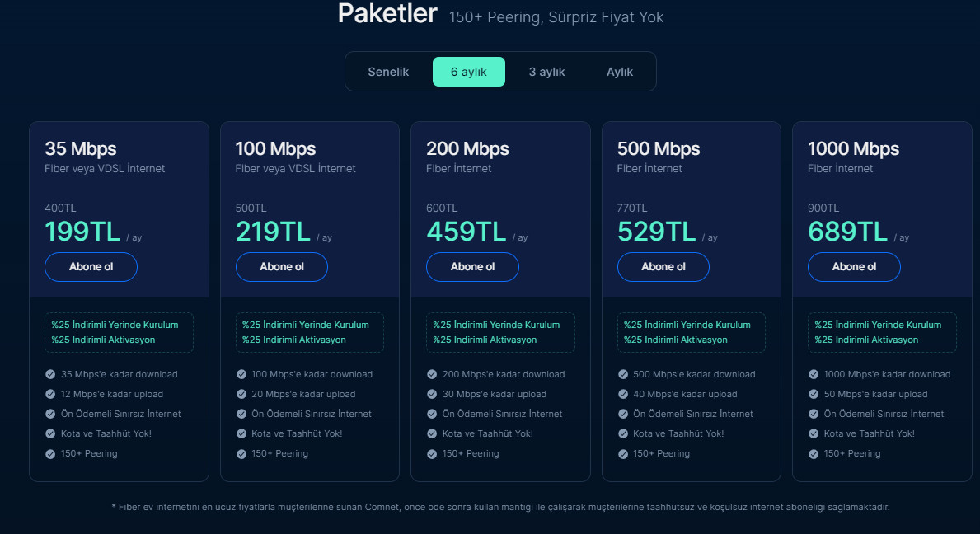Screen dimensions: 980x534
Task: Click the %25 İndirimli discount badge on 100 Mbps card
Action: click(309, 332)
